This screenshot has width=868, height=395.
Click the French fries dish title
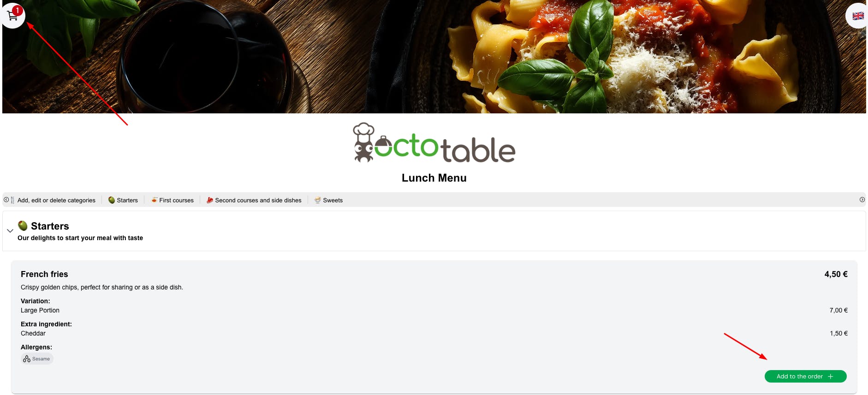[x=44, y=274]
